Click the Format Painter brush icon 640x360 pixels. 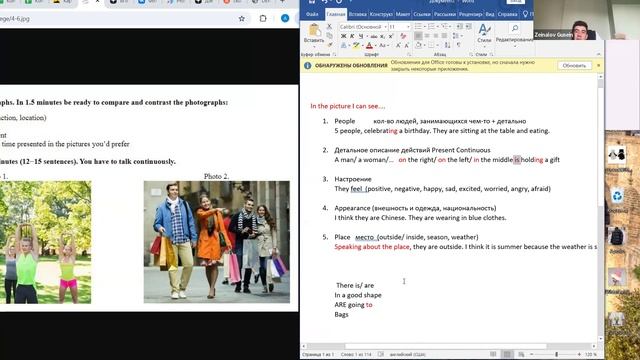click(330, 44)
